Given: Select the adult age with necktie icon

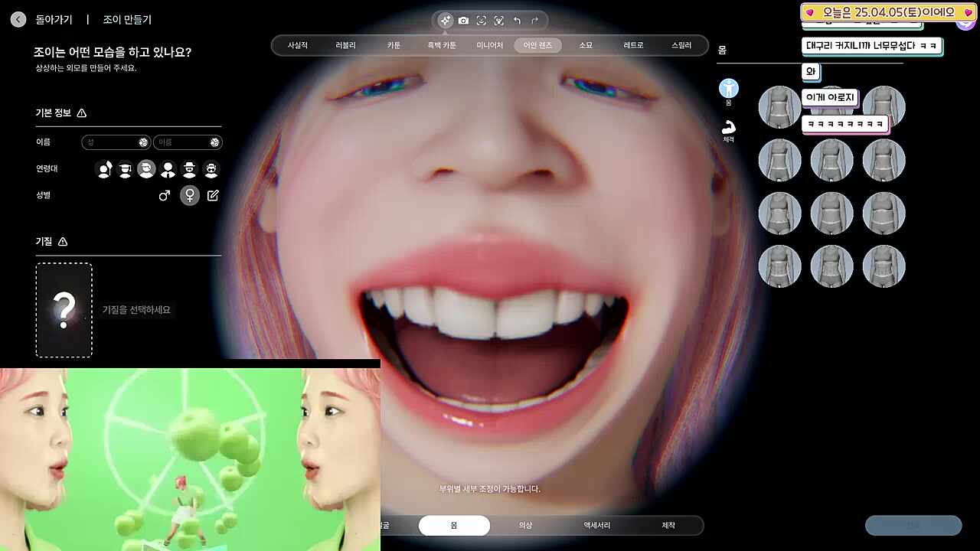Looking at the screenshot, I should click(168, 169).
